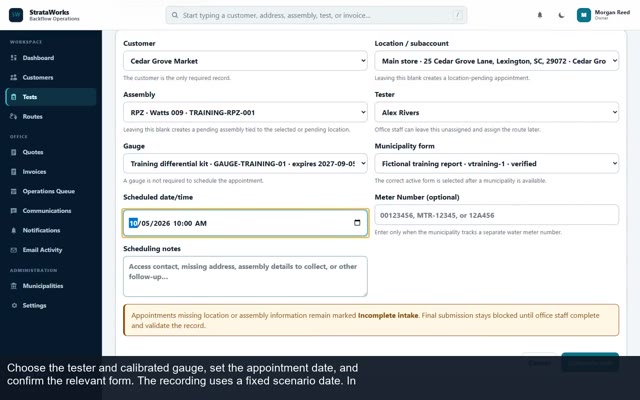Click the Scheduled date/time input field
640x400 pixels.
point(245,223)
